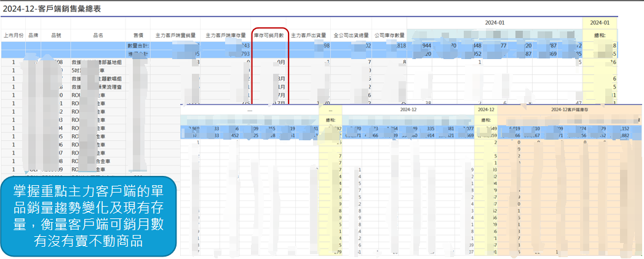Select the 品牌 column header
This screenshot has height=259, width=644.
point(33,36)
